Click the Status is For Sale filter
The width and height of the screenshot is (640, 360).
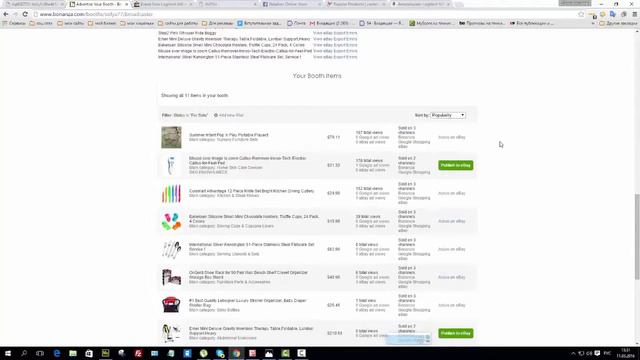click(191, 116)
